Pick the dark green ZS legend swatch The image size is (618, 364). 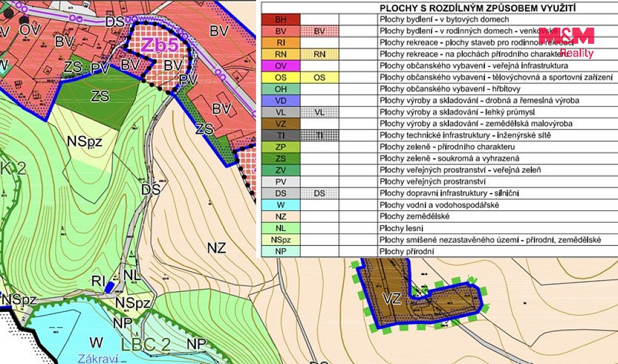click(280, 159)
